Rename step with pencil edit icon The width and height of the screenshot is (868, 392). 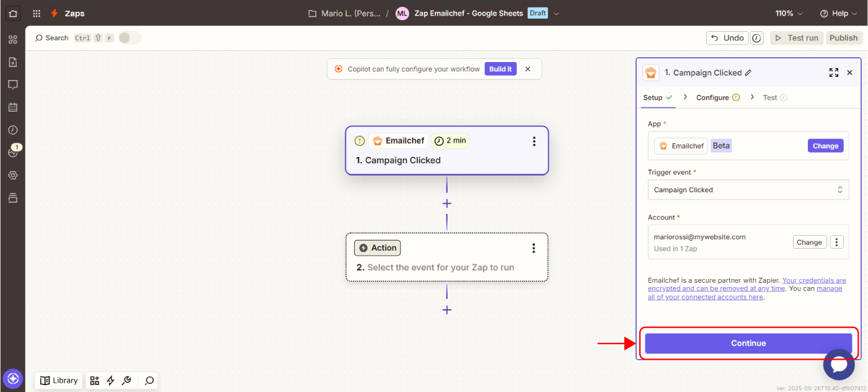pos(748,73)
